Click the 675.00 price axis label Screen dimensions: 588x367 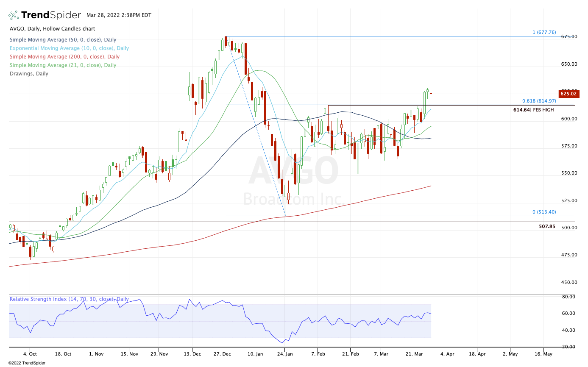(x=568, y=36)
